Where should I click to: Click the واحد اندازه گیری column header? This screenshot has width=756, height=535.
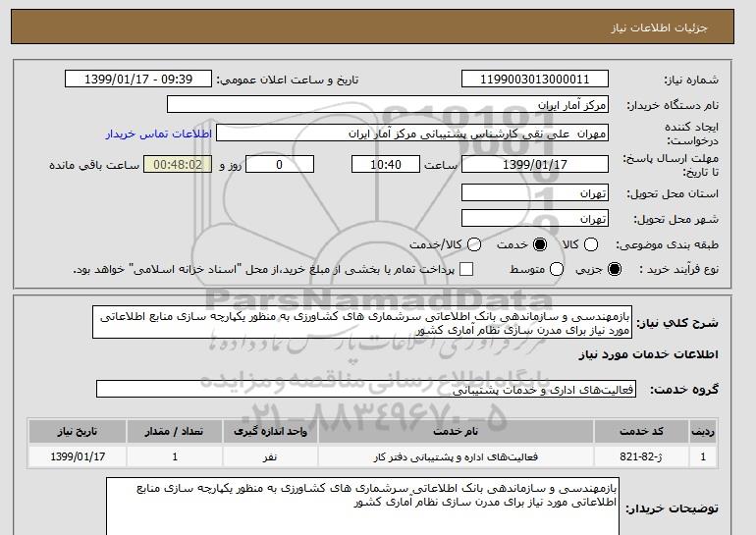click(270, 431)
